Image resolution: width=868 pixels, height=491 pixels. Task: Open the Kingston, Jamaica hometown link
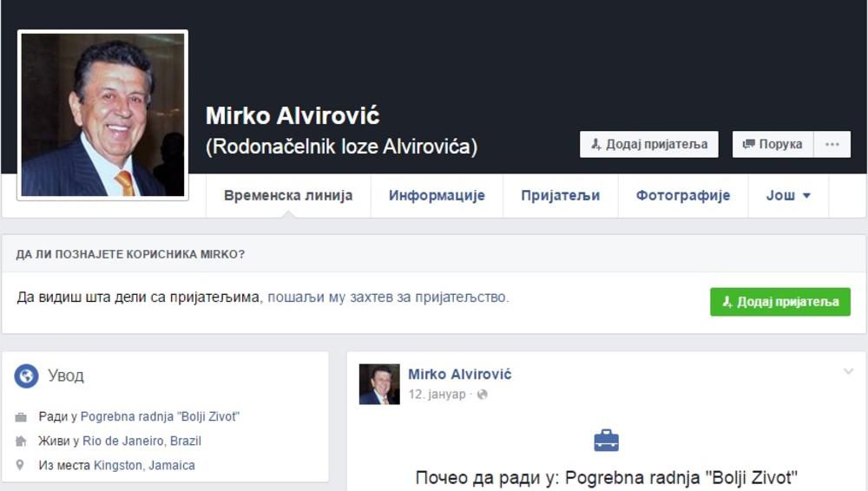pos(144,466)
